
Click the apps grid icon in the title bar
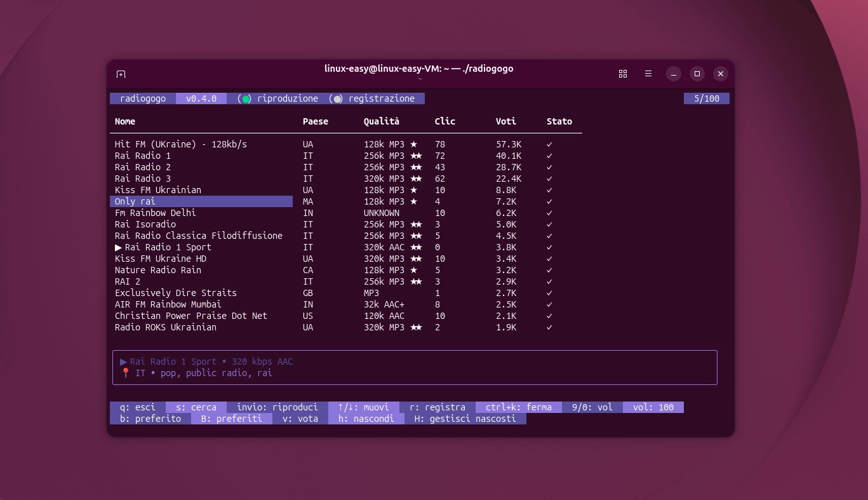(x=623, y=74)
